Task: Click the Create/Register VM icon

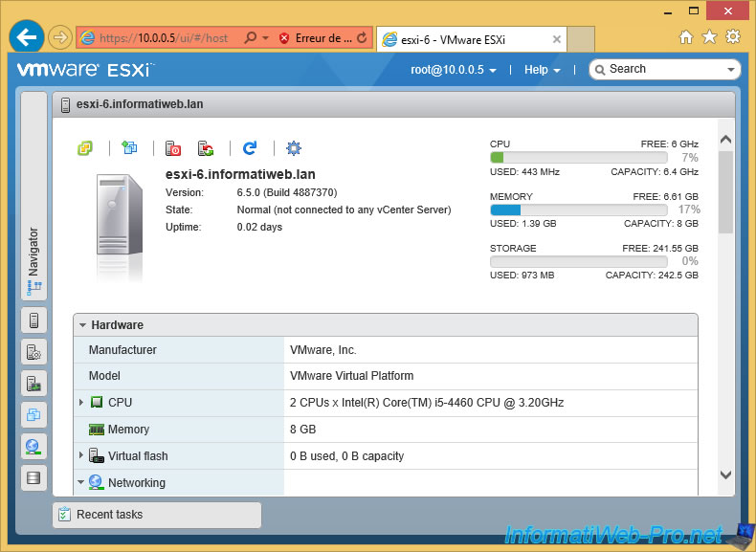Action: tap(129, 147)
